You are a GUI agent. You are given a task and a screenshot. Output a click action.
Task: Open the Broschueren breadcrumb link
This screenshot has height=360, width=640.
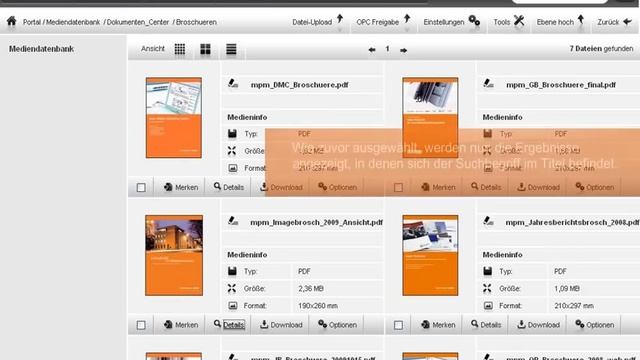(196, 22)
